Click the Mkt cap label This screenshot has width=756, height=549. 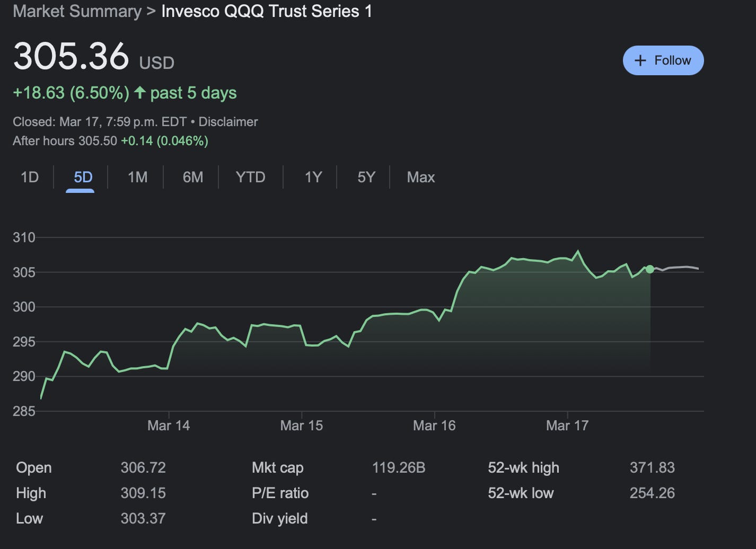point(277,468)
